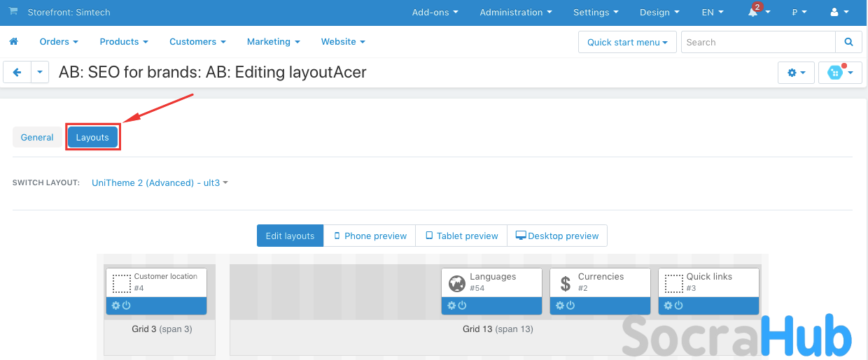
Task: Expand the EN language dropdown
Action: pos(712,13)
